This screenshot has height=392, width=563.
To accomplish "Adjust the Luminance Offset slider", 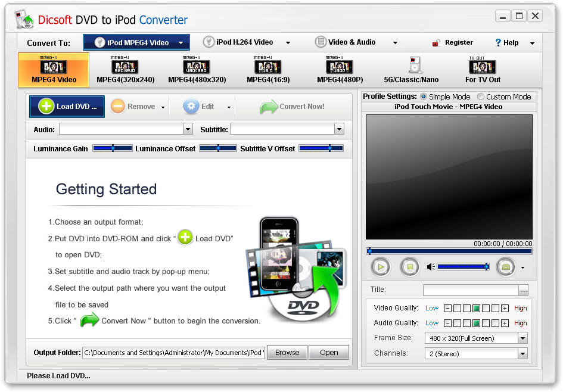I will click(218, 148).
